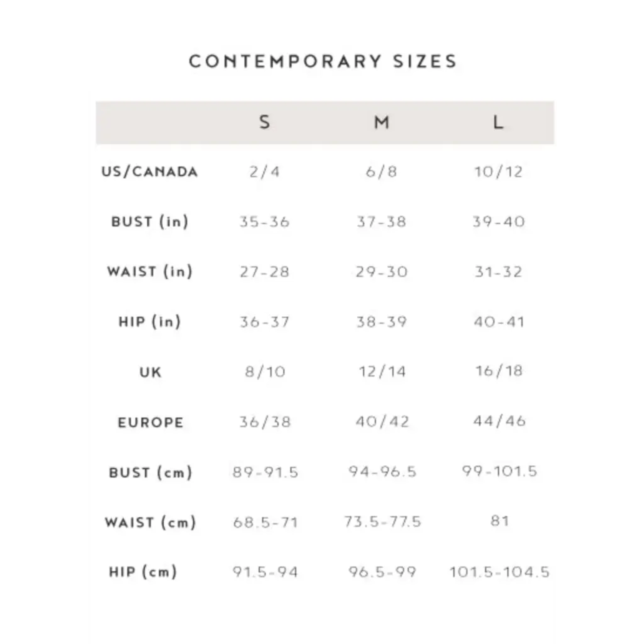This screenshot has height=644, width=644.
Task: Click the US/CANADA row label
Action: (x=150, y=172)
